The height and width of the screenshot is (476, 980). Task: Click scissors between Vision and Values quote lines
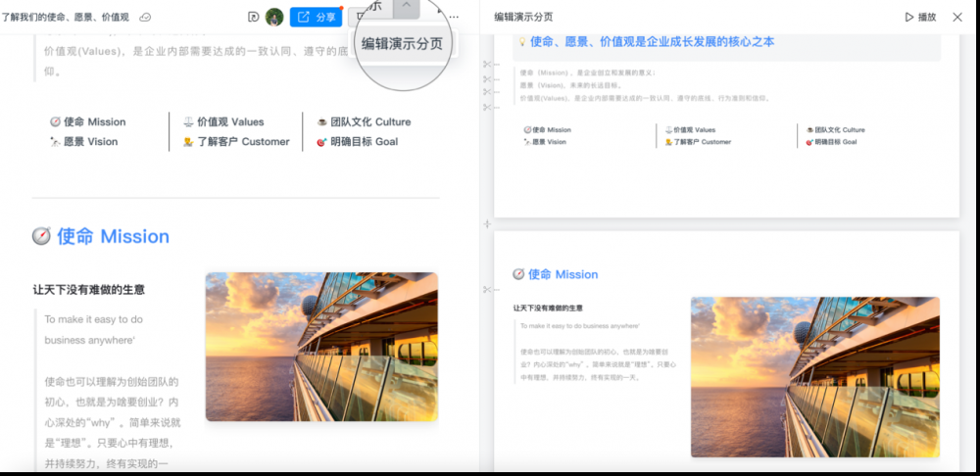pos(487,92)
